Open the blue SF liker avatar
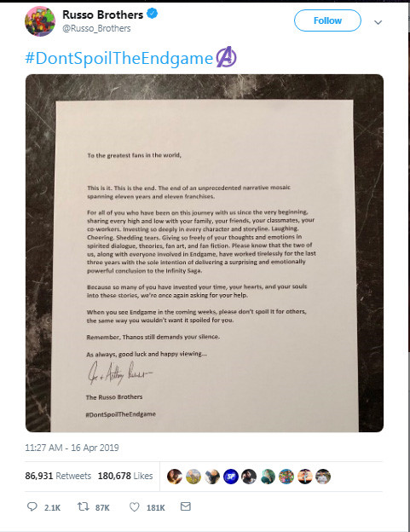Image resolution: width=410 pixels, height=532 pixels. coord(231,477)
